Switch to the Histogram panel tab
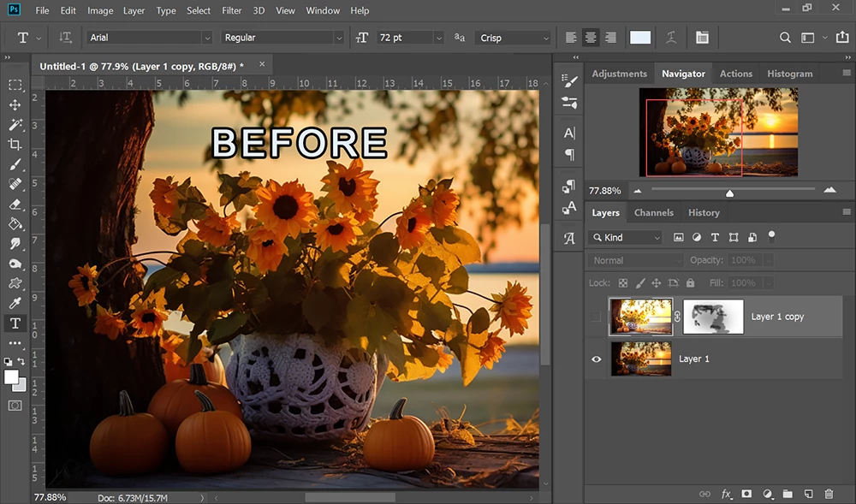Viewport: 856px width, 504px height. click(789, 74)
